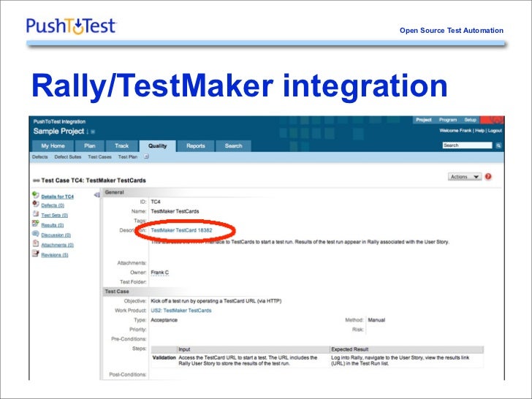Open Revisions (5) link
This screenshot has width=532, height=399.
[55, 255]
